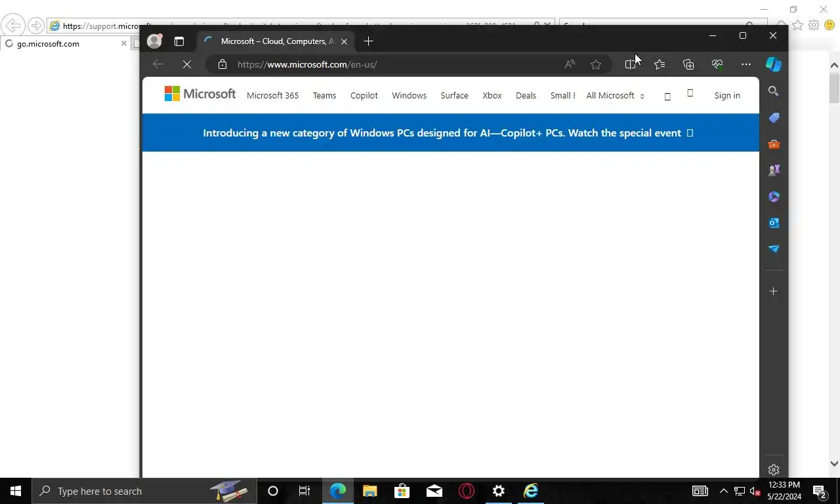Open Edge sidebar search
The width and height of the screenshot is (840, 504).
tap(774, 91)
